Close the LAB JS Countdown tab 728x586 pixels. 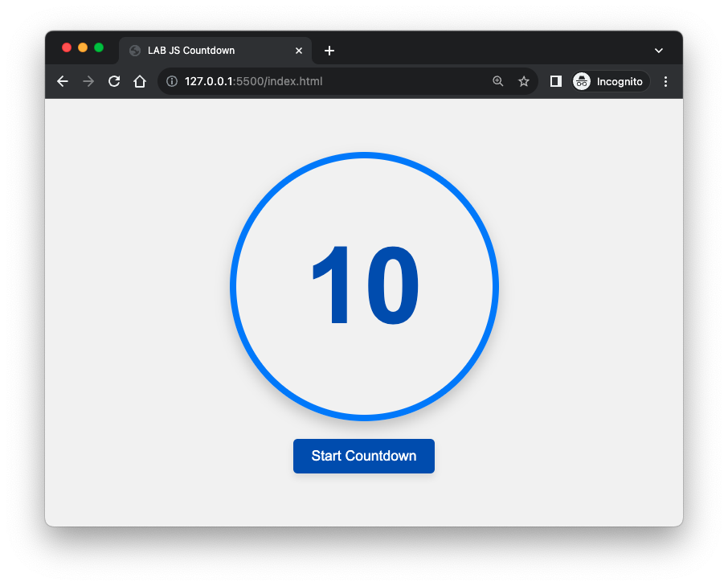(x=299, y=50)
